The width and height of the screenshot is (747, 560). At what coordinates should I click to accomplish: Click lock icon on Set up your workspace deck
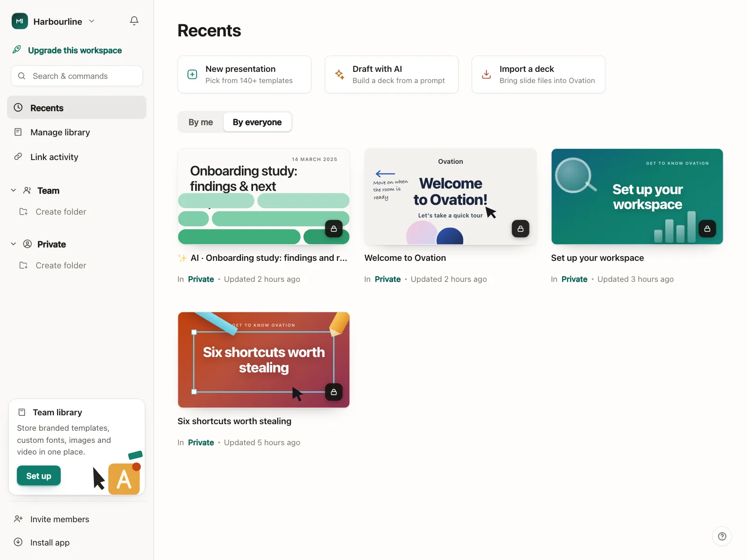(707, 229)
